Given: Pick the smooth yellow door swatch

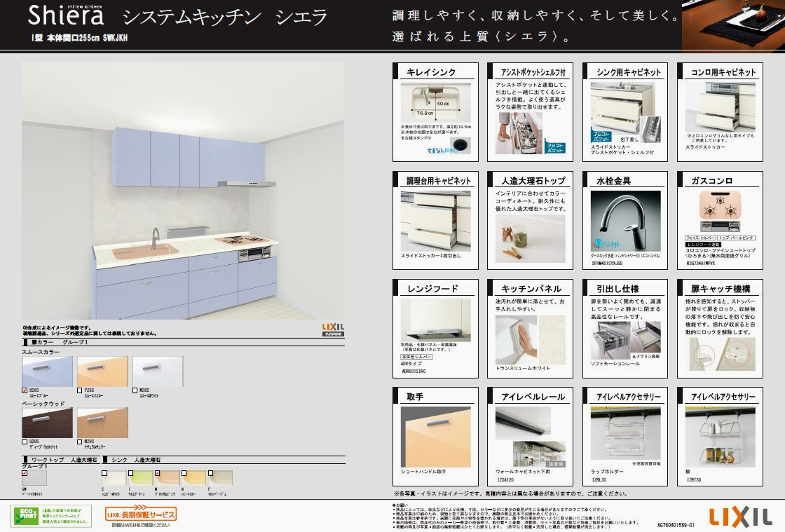Looking at the screenshot, I should coord(102,371).
